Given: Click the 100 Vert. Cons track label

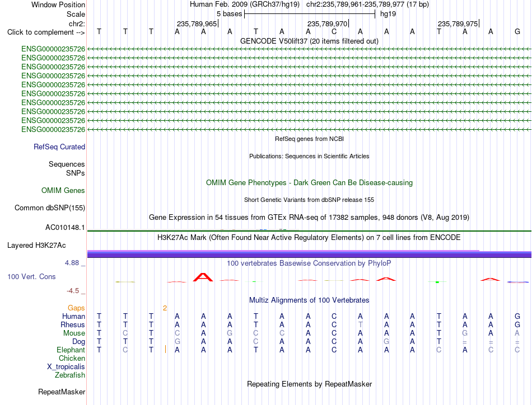Looking at the screenshot, I should 31,276.
